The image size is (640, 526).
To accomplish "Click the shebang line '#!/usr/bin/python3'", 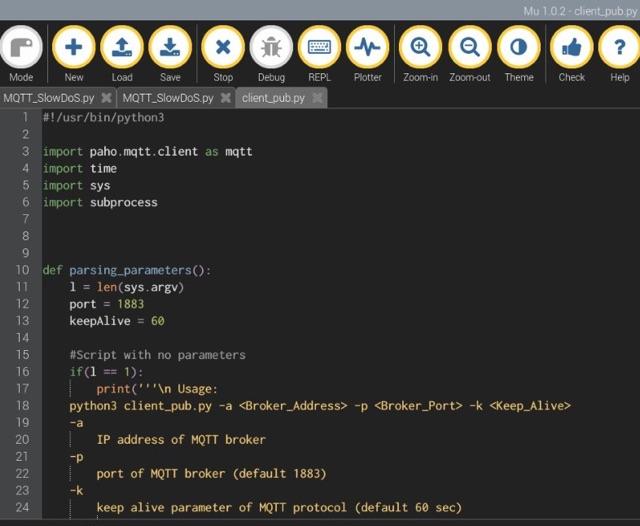I will 103,118.
